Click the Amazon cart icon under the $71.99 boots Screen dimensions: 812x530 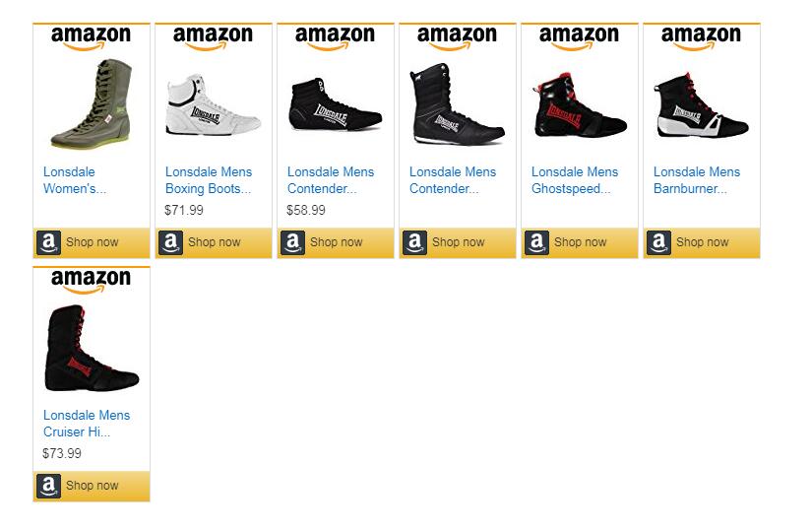tap(170, 242)
